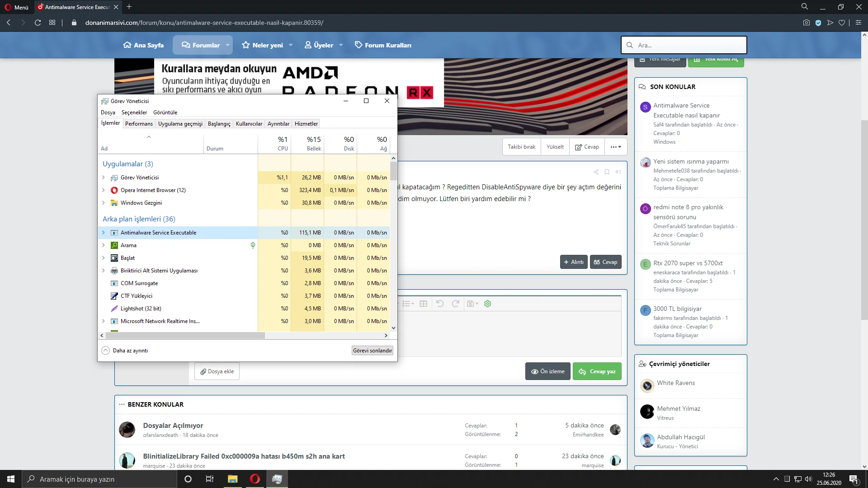This screenshot has height=488, width=868.
Task: Open the three-dots more options dropdown
Action: [616, 147]
